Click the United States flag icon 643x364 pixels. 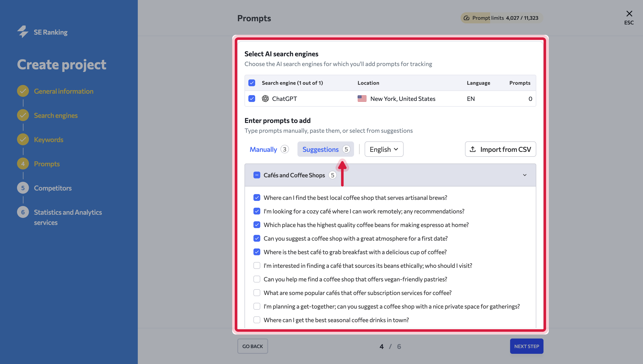pyautogui.click(x=362, y=99)
